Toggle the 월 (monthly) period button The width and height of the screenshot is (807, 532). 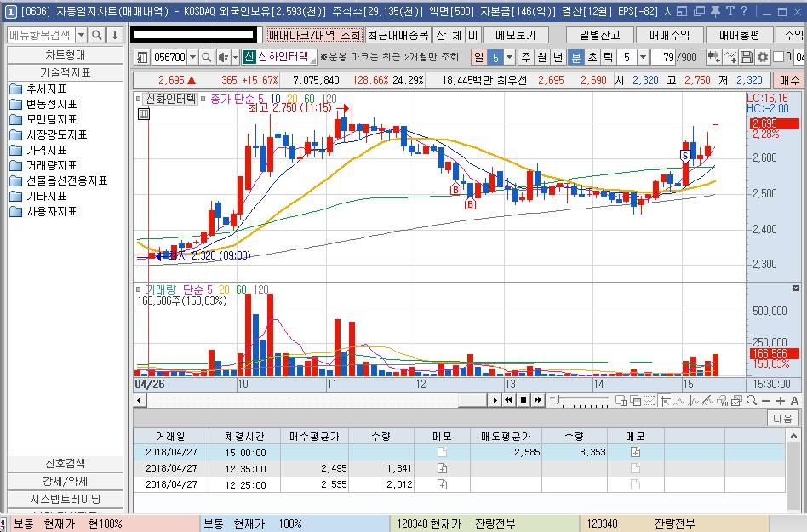pos(542,57)
